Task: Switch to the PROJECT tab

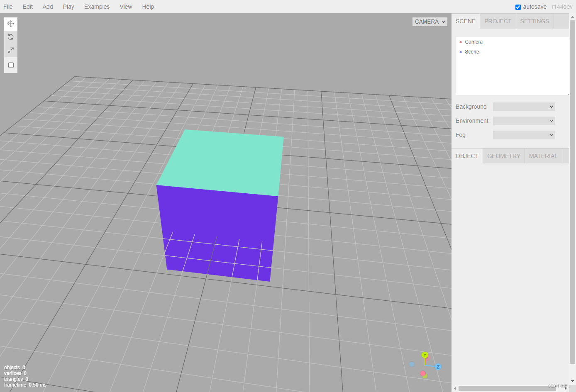Action: pyautogui.click(x=498, y=21)
